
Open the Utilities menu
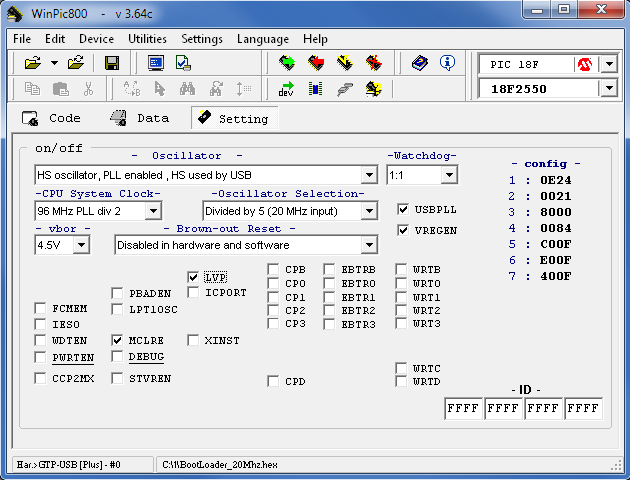click(x=147, y=39)
